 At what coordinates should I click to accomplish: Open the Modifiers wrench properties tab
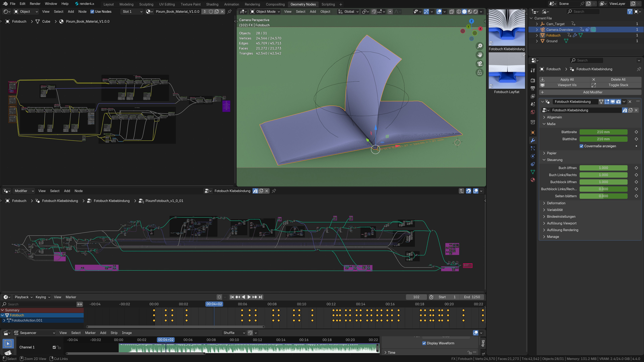tap(533, 141)
